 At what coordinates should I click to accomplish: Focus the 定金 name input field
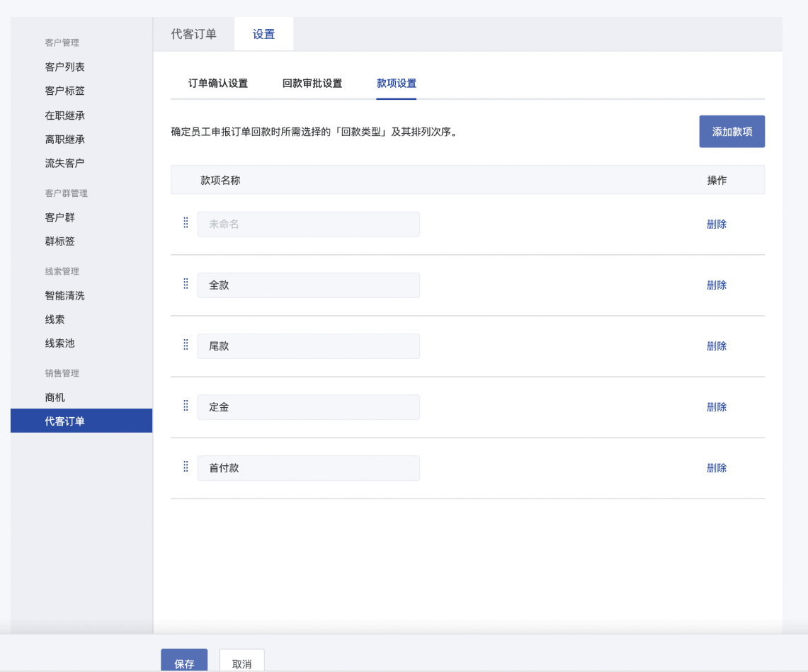coord(309,407)
